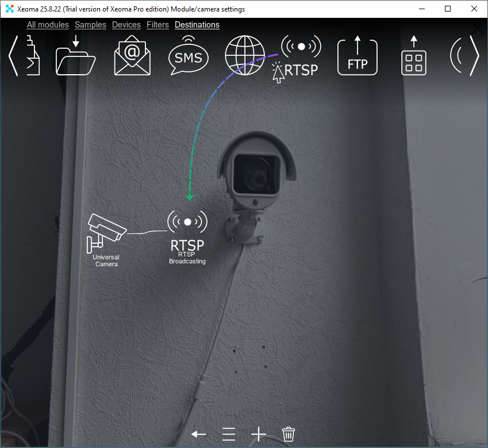Select the Devices tab
488x448 pixels.
126,25
